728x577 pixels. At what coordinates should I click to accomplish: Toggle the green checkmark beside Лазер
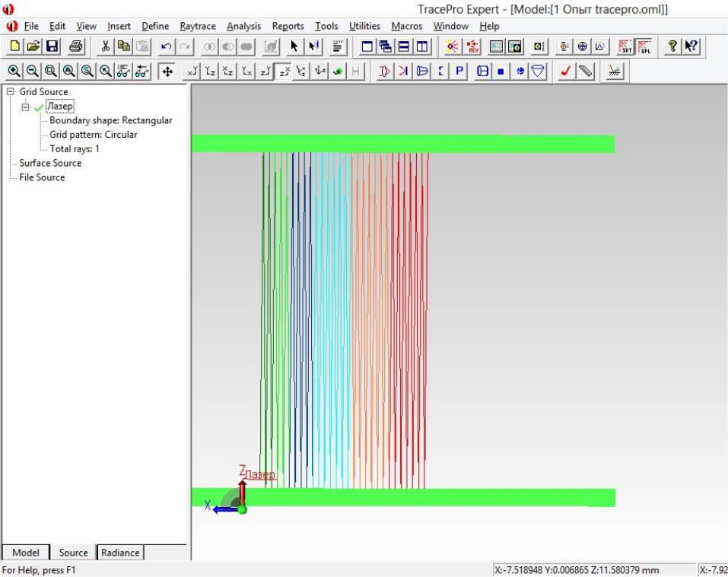point(39,107)
